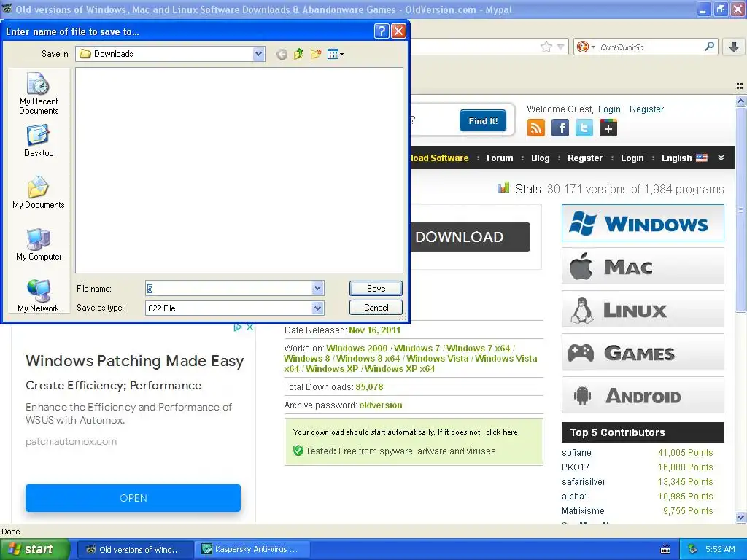Click the big DOWNLOAD button

pos(471,237)
